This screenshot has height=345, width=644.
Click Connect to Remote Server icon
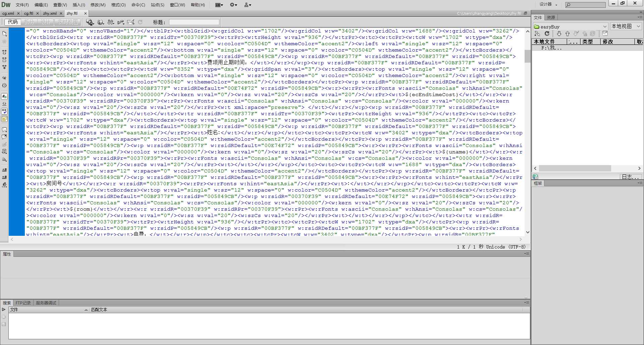coord(537,33)
